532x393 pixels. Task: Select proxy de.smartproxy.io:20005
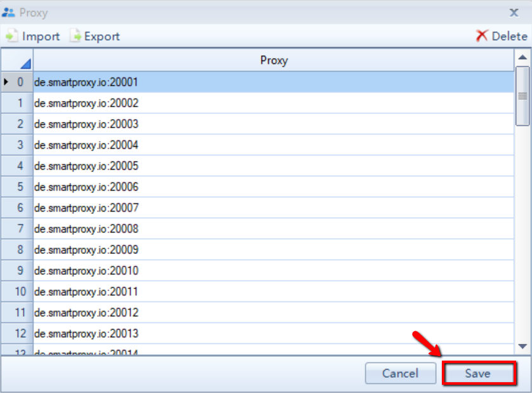pos(274,166)
